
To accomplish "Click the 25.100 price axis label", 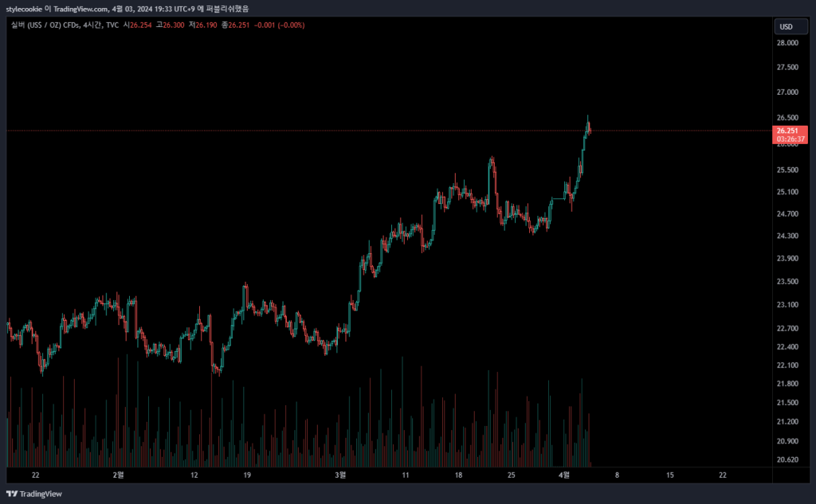I will pos(787,192).
